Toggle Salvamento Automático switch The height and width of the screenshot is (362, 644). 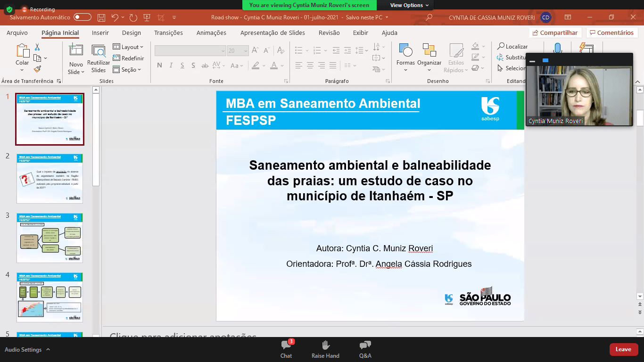tap(83, 17)
